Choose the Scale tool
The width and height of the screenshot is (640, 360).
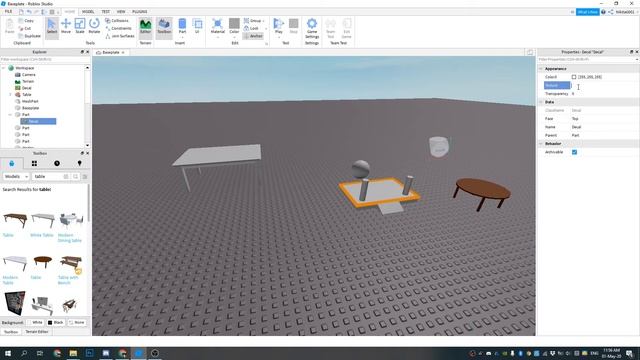pos(80,26)
